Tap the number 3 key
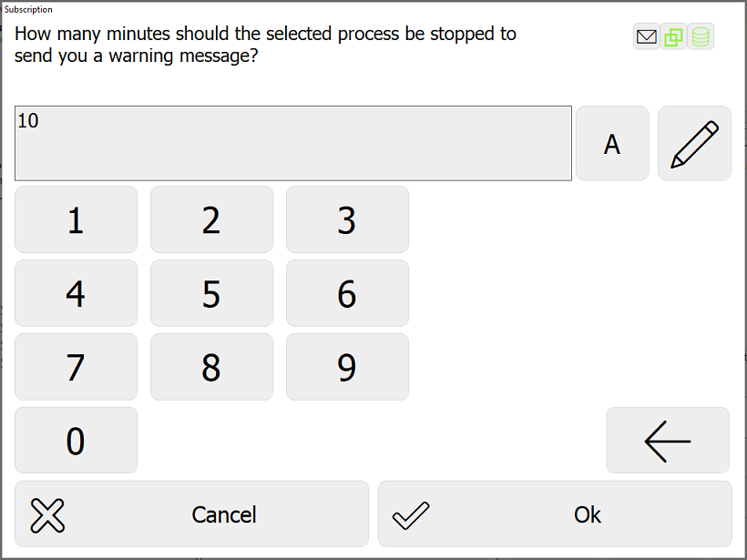Image resolution: width=747 pixels, height=560 pixels. click(347, 219)
